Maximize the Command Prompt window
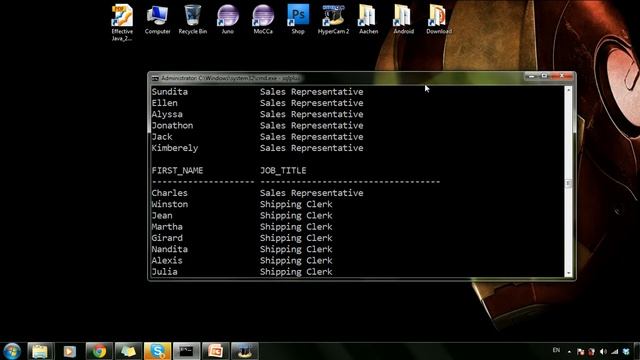The width and height of the screenshot is (640, 360). (x=544, y=76)
